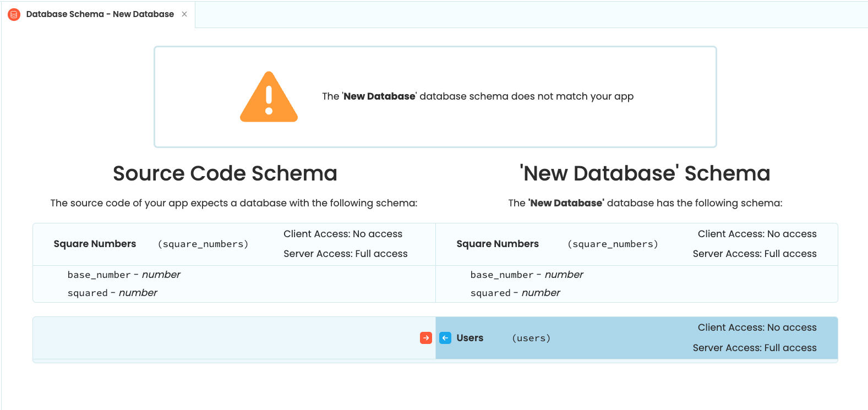868x410 pixels.
Task: Click the schema mismatch warning message
Action: (x=477, y=96)
